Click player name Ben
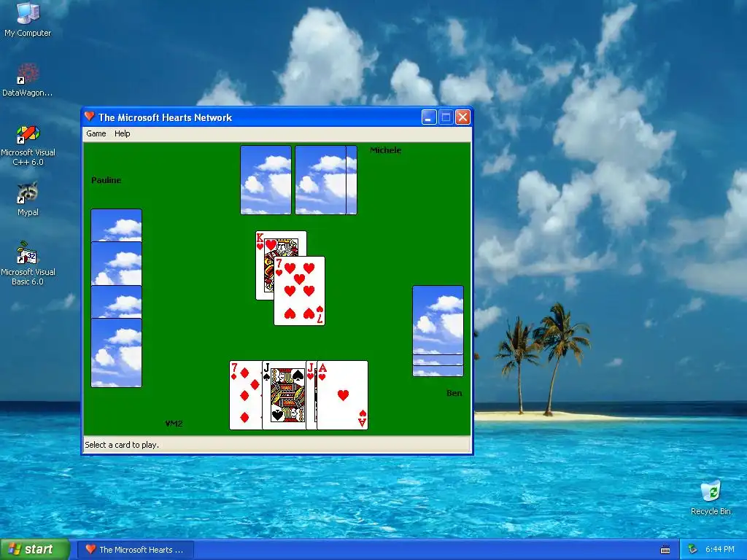 point(454,393)
